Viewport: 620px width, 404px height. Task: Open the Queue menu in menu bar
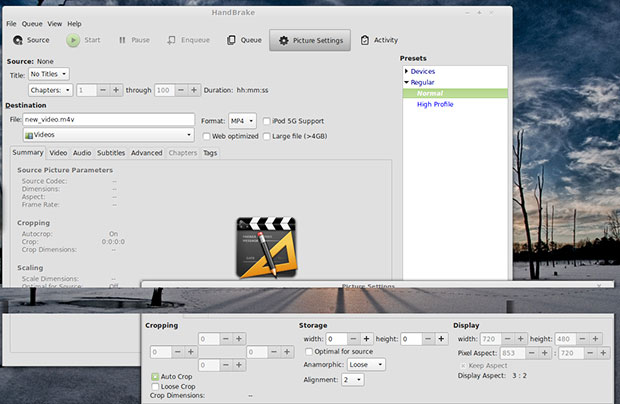[x=32, y=24]
